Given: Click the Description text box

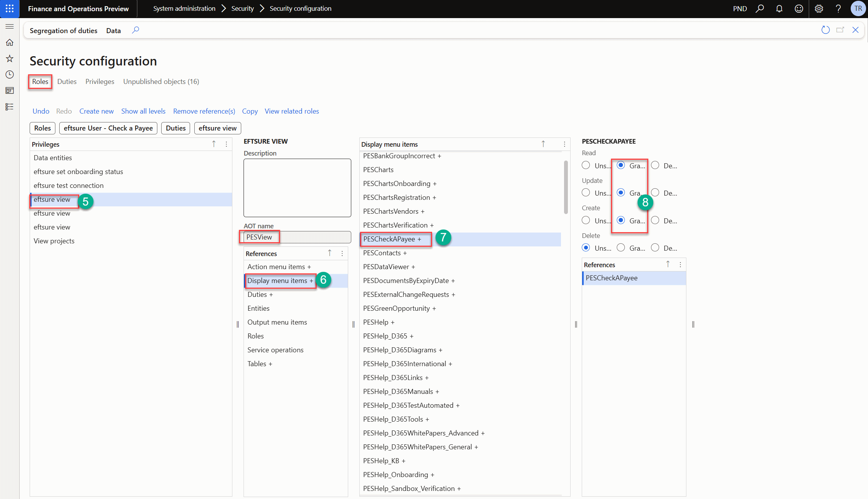Looking at the screenshot, I should (x=297, y=188).
